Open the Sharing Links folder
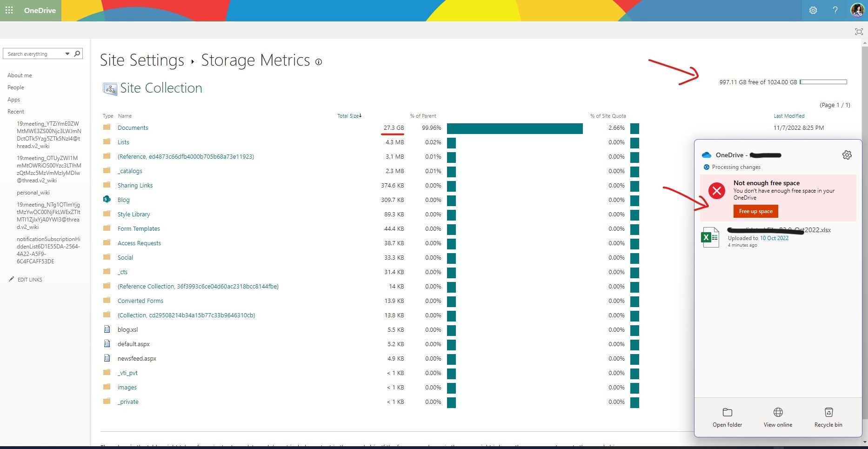This screenshot has width=868, height=449. coord(135,186)
